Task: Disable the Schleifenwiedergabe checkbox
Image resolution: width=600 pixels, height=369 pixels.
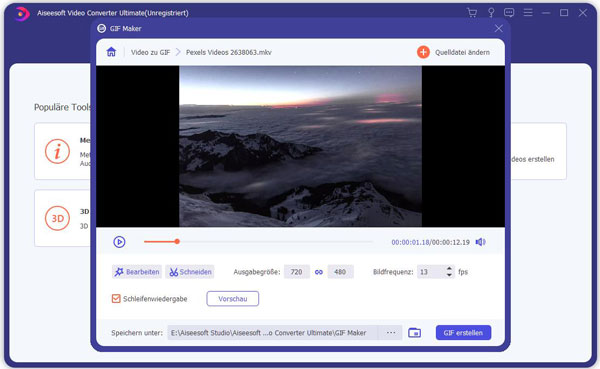Action: (x=116, y=299)
